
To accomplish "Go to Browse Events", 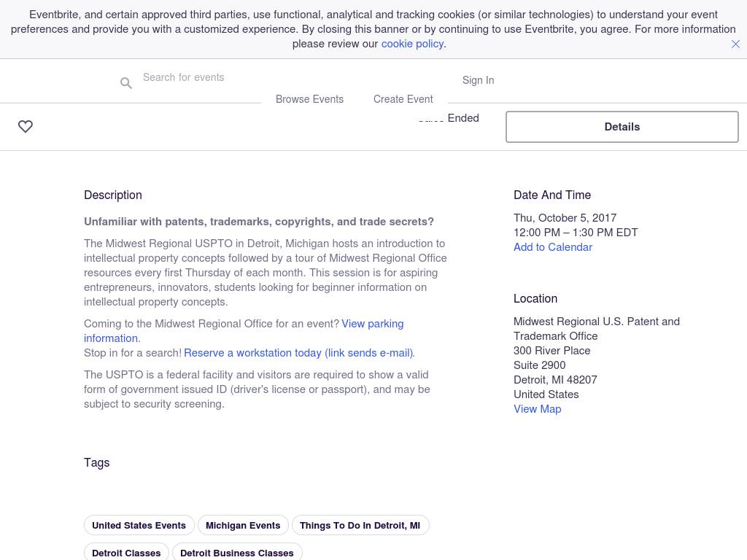I will point(309,99).
